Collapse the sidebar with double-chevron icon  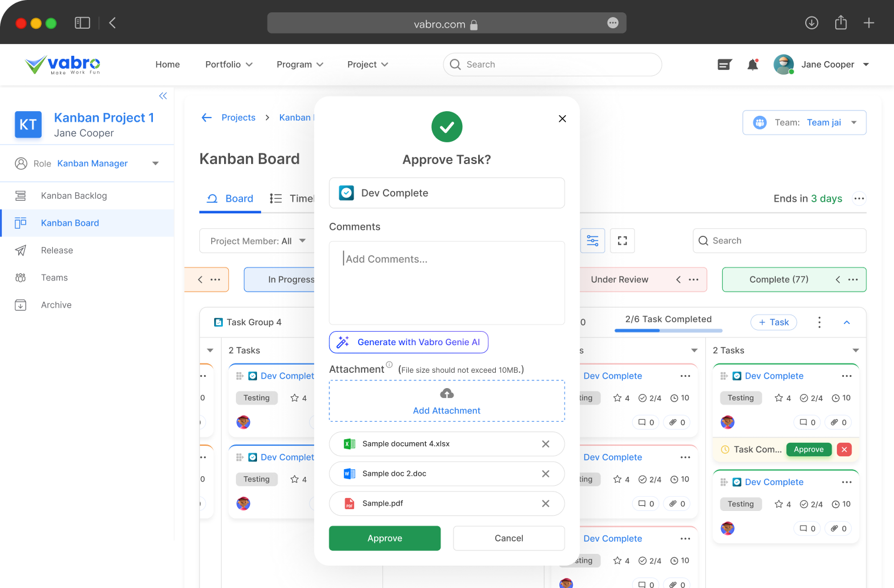(163, 96)
